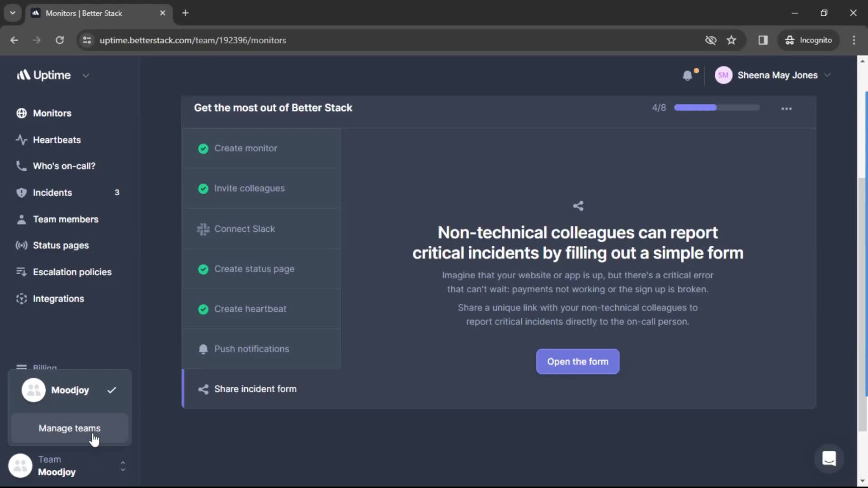Click the share icon beside Share incident form
This screenshot has width=868, height=488.
coord(203,389)
